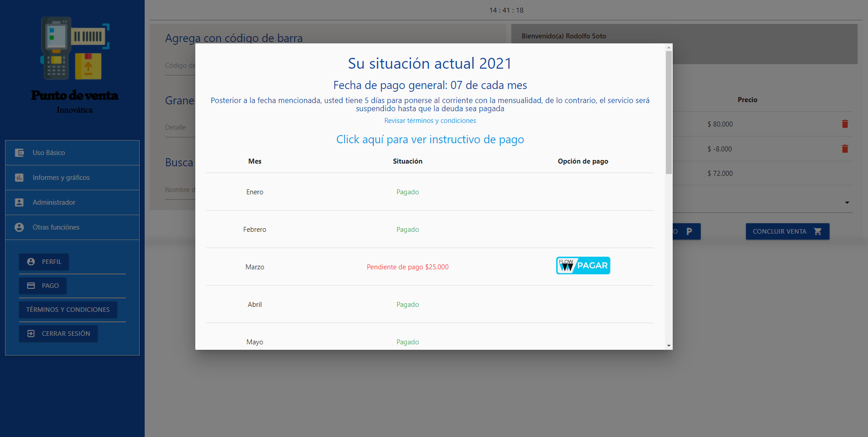The image size is (868, 437).
Task: Remove the $ -8.000 row using trash icon
Action: [844, 149]
